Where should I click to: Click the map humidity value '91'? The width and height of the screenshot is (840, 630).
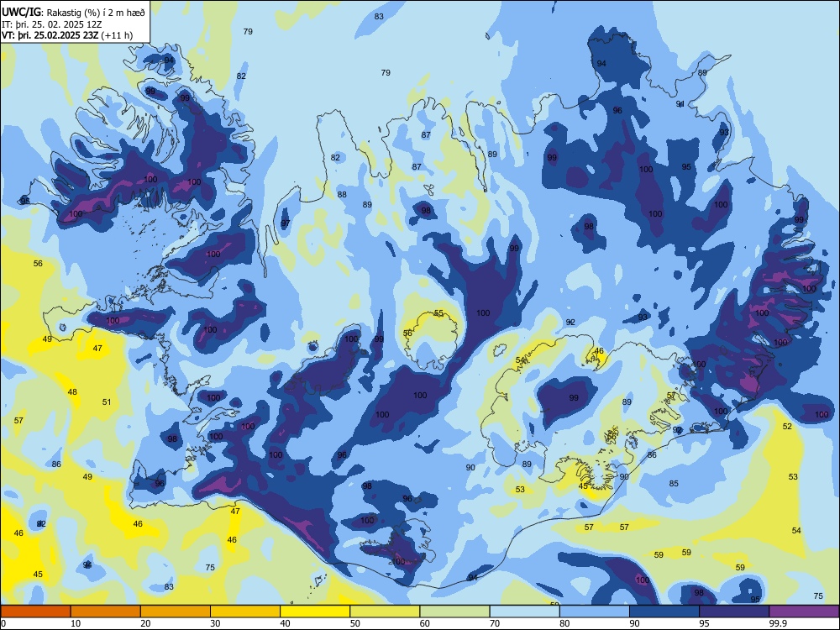pos(680,104)
